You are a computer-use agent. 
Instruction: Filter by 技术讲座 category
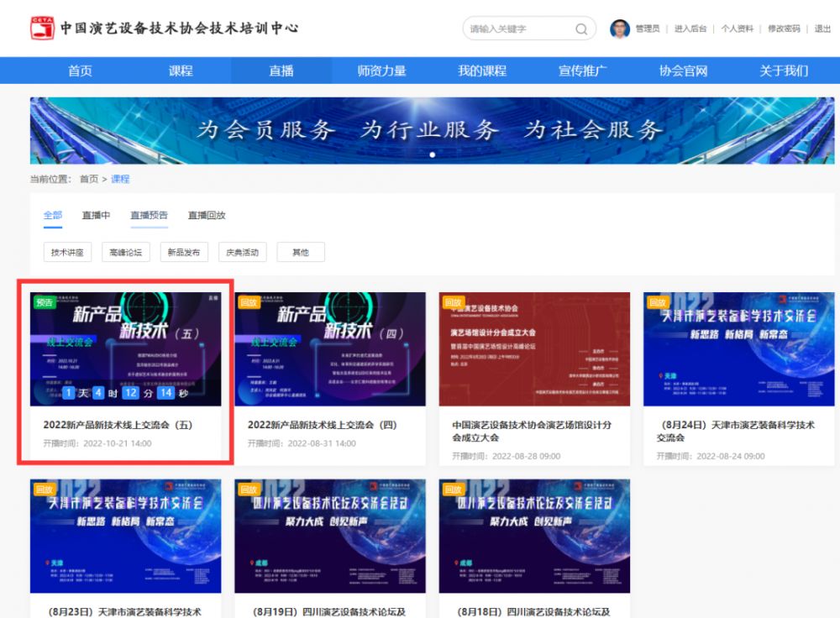click(67, 252)
